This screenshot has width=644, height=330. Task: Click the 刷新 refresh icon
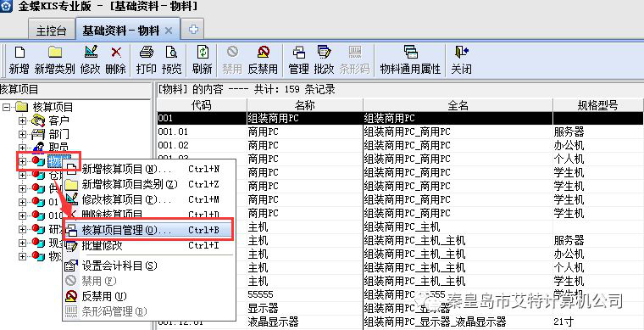coord(203,52)
